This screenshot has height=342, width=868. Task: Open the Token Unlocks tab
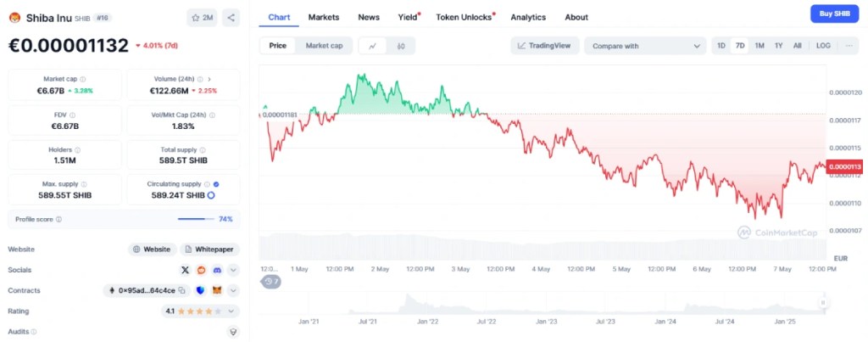click(x=465, y=17)
